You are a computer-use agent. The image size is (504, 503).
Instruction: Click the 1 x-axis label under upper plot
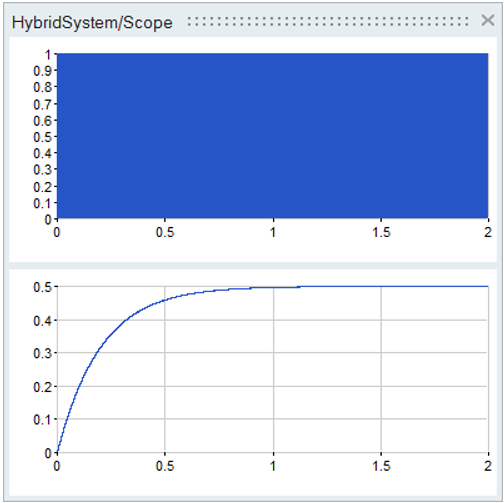273,232
